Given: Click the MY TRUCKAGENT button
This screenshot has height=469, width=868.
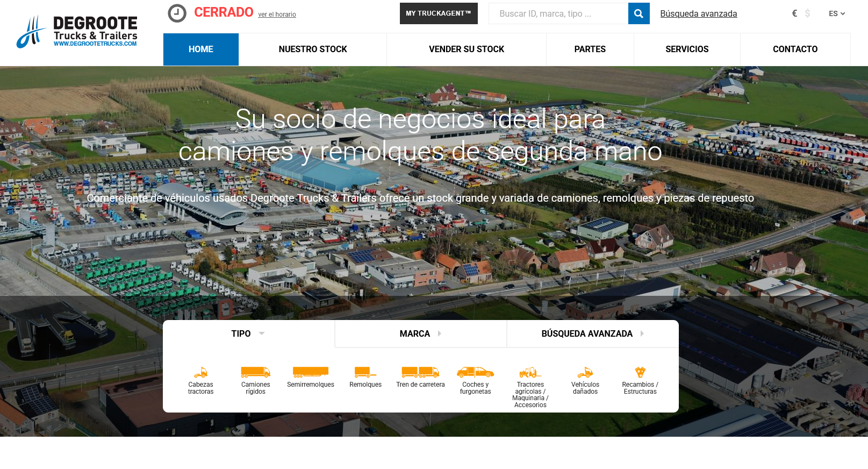Looking at the screenshot, I should click(x=438, y=13).
